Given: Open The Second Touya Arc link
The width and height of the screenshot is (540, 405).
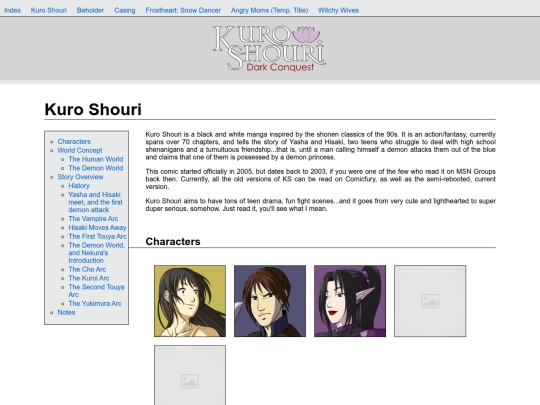Looking at the screenshot, I should 96,291.
